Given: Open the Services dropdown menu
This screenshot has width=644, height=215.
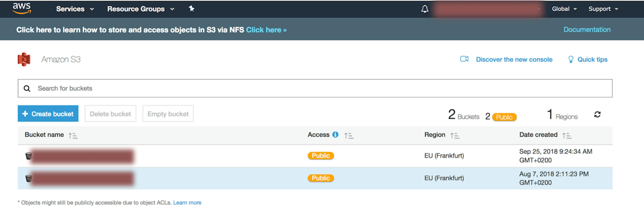Looking at the screenshot, I should [x=75, y=9].
